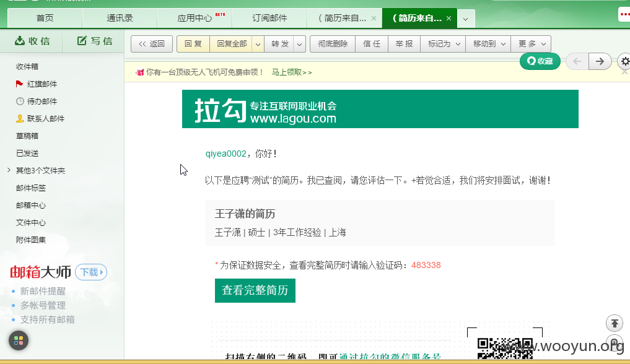Switch to the 订阅邮件 tab
This screenshot has height=364, width=630.
pos(269,18)
